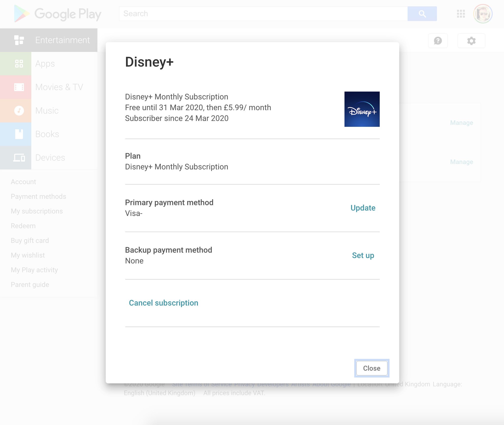The width and height of the screenshot is (504, 425).
Task: Open Payment methods link
Action: pos(38,196)
